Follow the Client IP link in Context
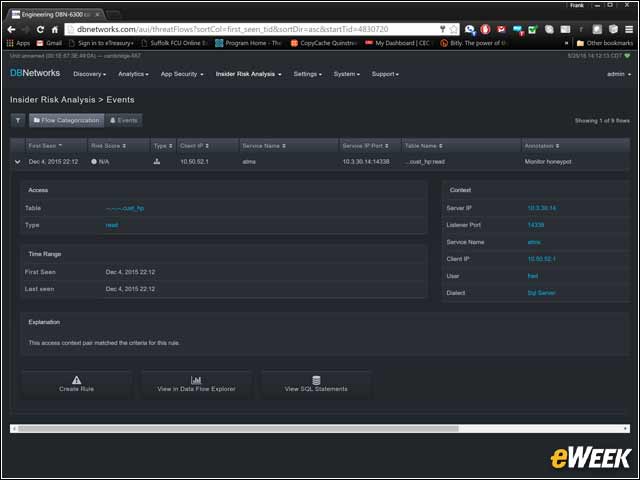Screen dimensions: 640x480 (542, 259)
